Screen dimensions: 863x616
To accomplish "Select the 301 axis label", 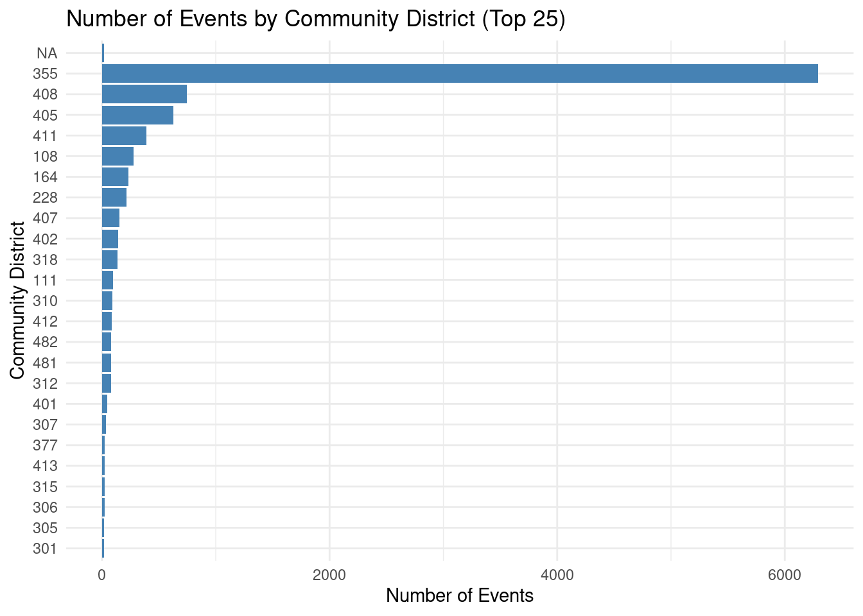I will [45, 549].
